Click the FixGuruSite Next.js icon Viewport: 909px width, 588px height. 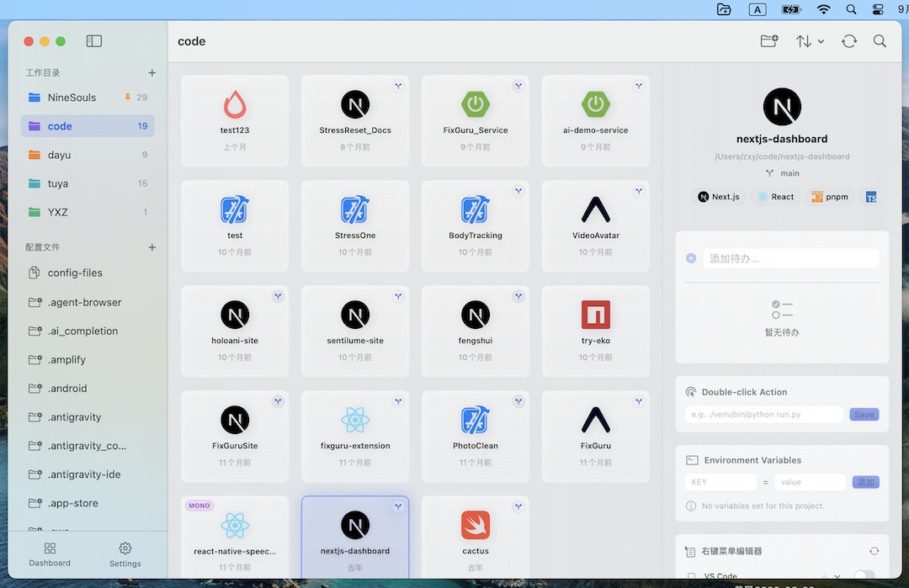pos(235,420)
